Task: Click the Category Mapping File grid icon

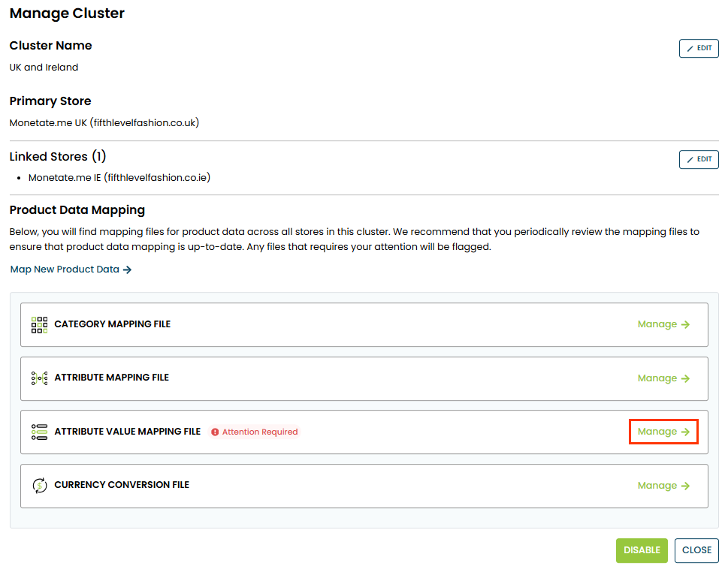Action: pyautogui.click(x=40, y=325)
